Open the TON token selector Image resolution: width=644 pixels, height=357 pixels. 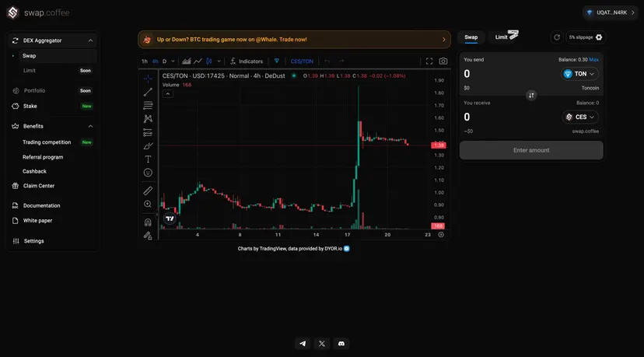pos(579,74)
